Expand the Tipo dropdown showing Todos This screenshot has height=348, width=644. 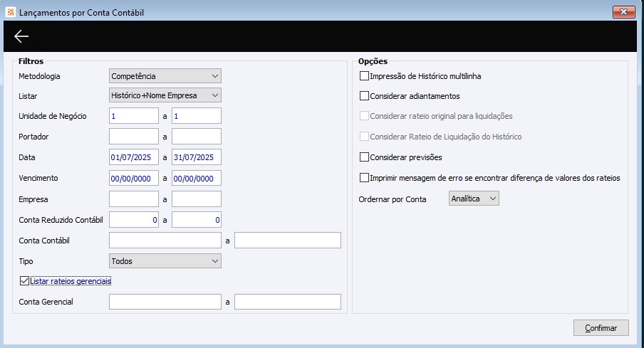click(165, 261)
